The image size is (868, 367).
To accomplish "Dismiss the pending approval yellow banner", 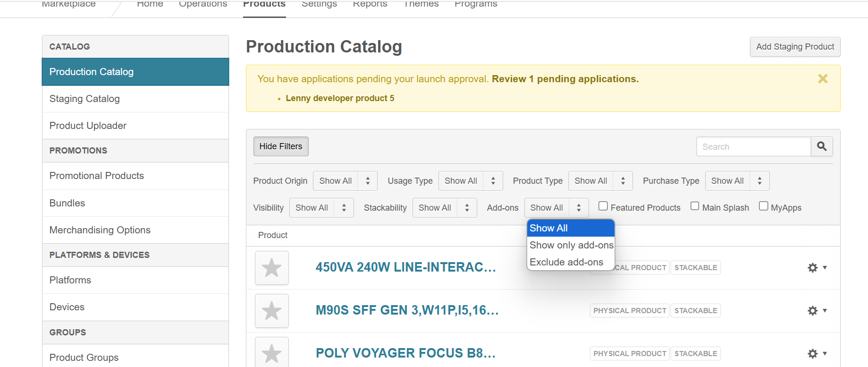I will point(823,79).
